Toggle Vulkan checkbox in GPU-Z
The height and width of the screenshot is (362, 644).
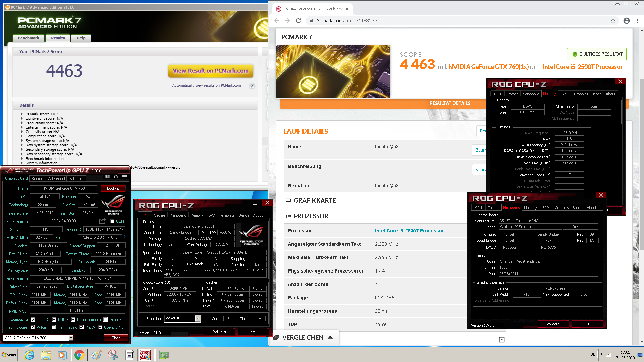pyautogui.click(x=33, y=327)
